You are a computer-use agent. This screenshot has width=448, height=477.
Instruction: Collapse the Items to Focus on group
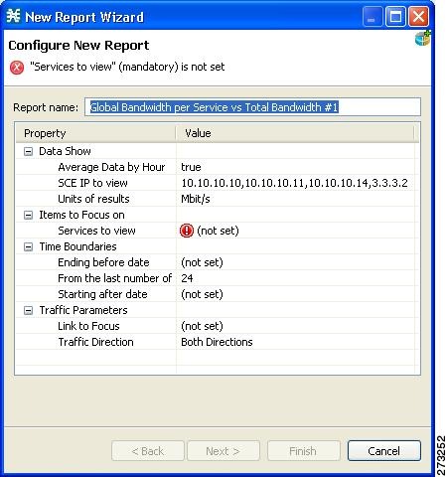(29, 215)
